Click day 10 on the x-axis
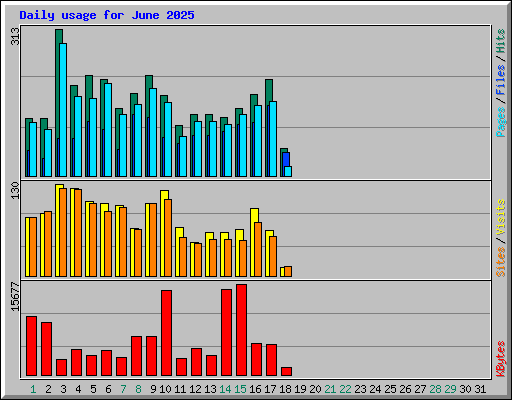This screenshot has height=400, width=512. point(165,389)
